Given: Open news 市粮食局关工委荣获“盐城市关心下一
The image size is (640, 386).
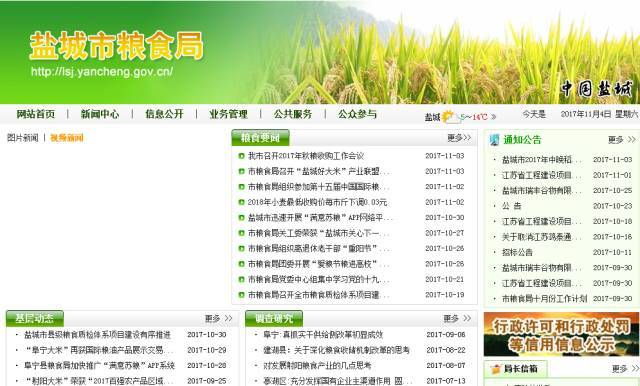Looking at the screenshot, I should pyautogui.click(x=318, y=233).
